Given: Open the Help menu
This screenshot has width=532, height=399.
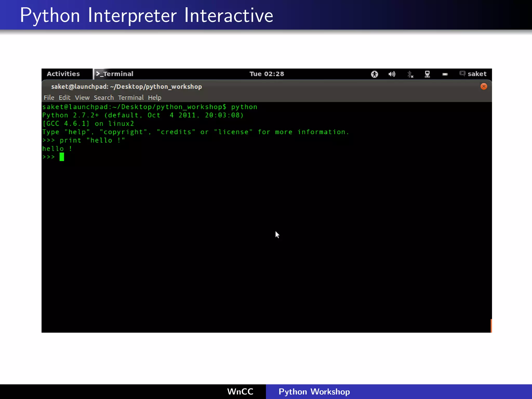Looking at the screenshot, I should [x=155, y=98].
